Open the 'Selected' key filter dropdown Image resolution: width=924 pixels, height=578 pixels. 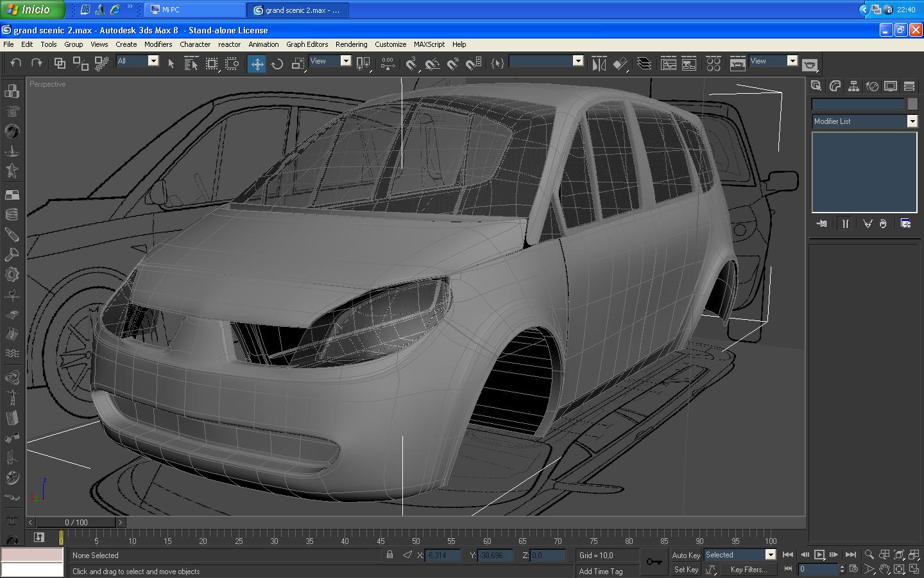pos(770,555)
